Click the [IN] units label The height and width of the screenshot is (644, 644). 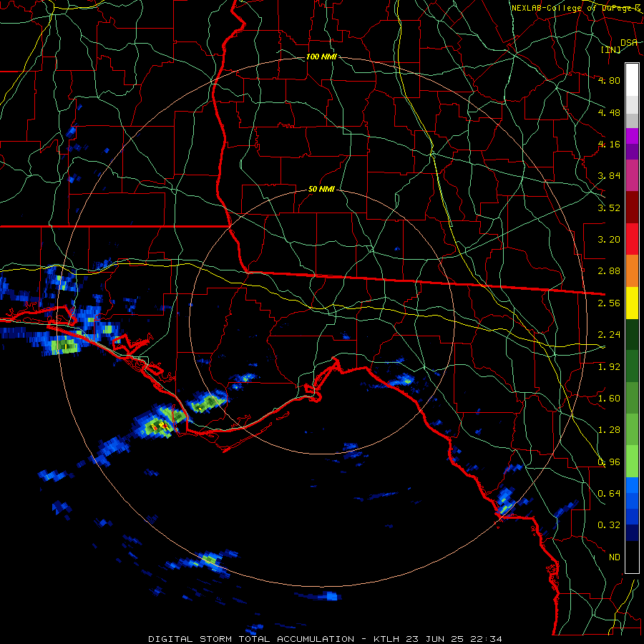point(611,50)
